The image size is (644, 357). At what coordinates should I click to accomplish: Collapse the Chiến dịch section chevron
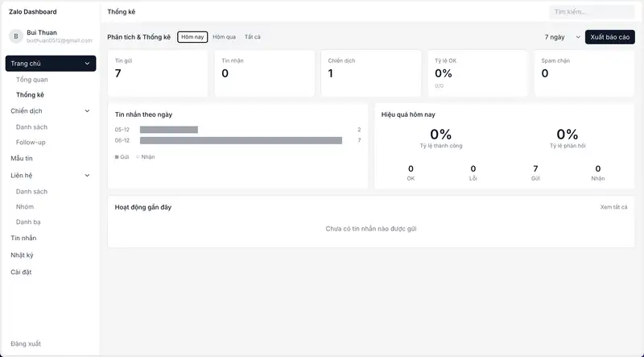87,111
